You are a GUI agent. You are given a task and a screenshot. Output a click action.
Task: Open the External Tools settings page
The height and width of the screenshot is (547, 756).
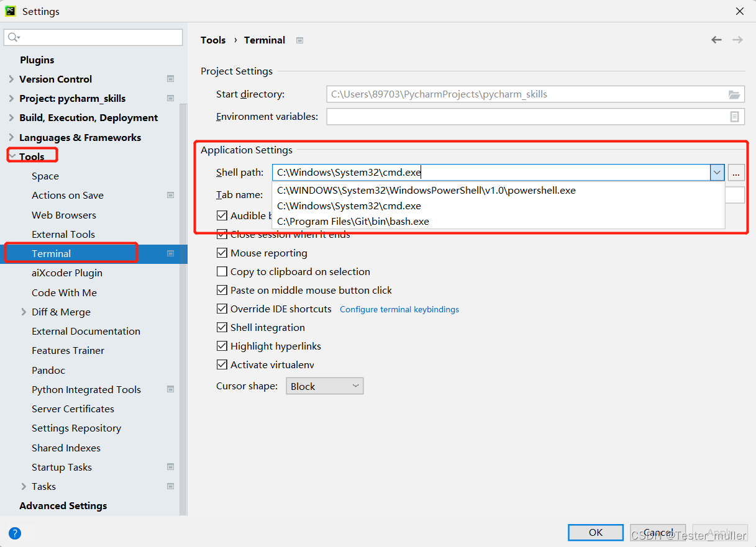[x=63, y=234]
